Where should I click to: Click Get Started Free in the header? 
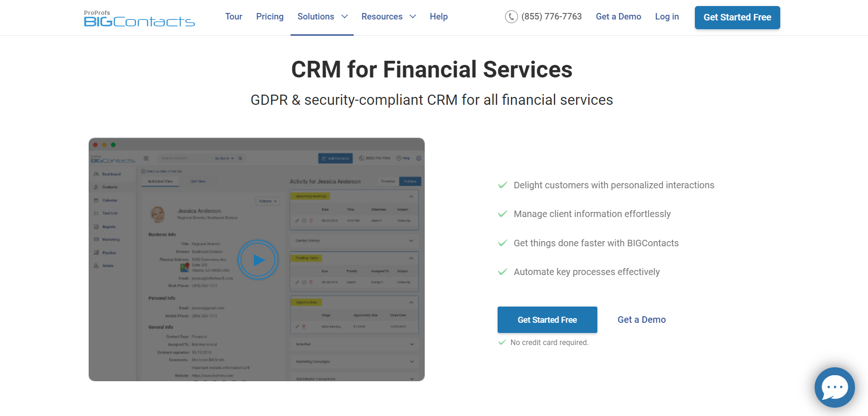737,18
